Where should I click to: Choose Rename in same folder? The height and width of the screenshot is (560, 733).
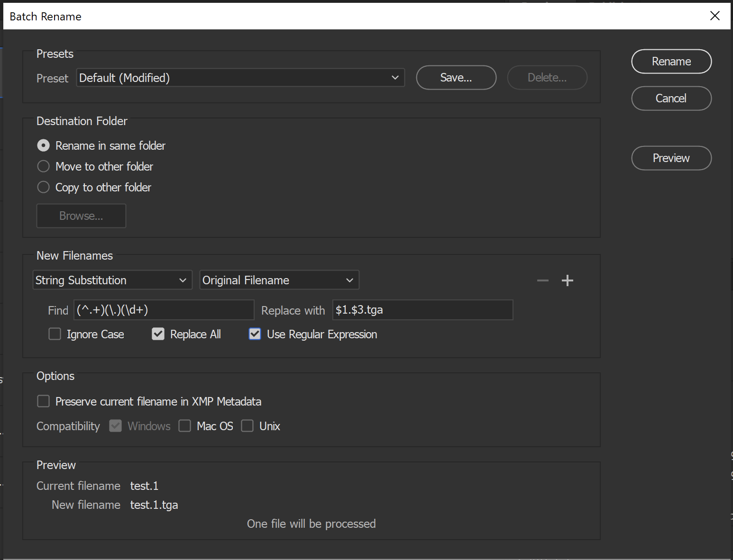pyautogui.click(x=43, y=145)
